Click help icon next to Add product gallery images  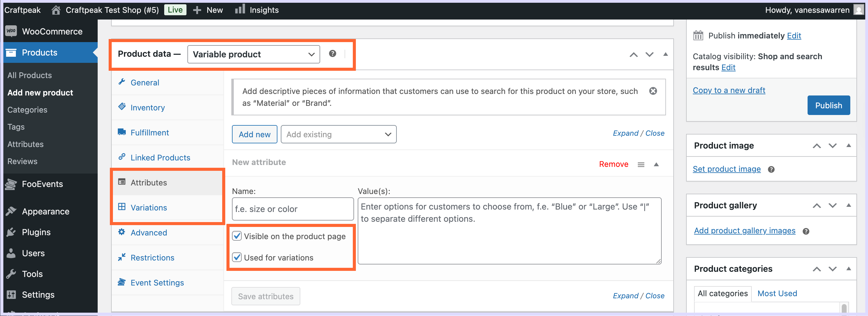806,231
